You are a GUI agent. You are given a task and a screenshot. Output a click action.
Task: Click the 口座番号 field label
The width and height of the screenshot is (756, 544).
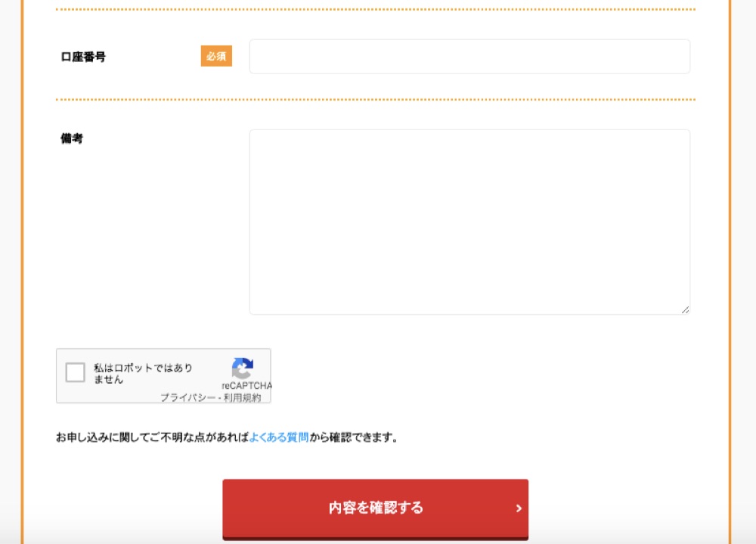(83, 57)
